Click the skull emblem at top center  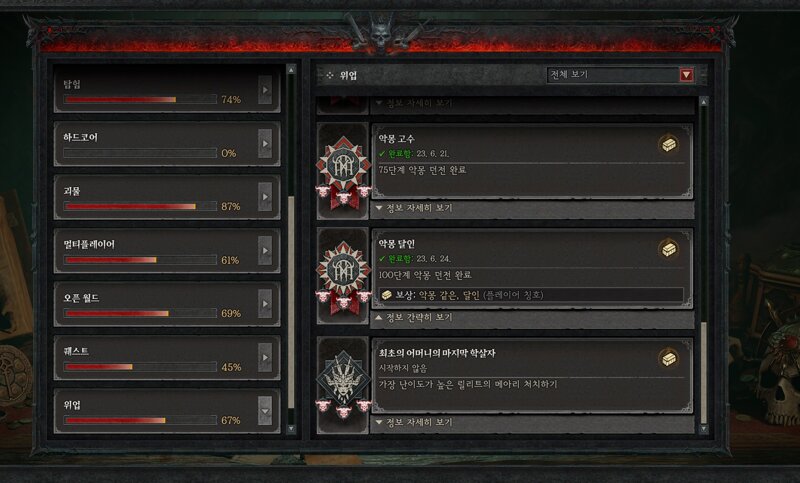[x=381, y=32]
